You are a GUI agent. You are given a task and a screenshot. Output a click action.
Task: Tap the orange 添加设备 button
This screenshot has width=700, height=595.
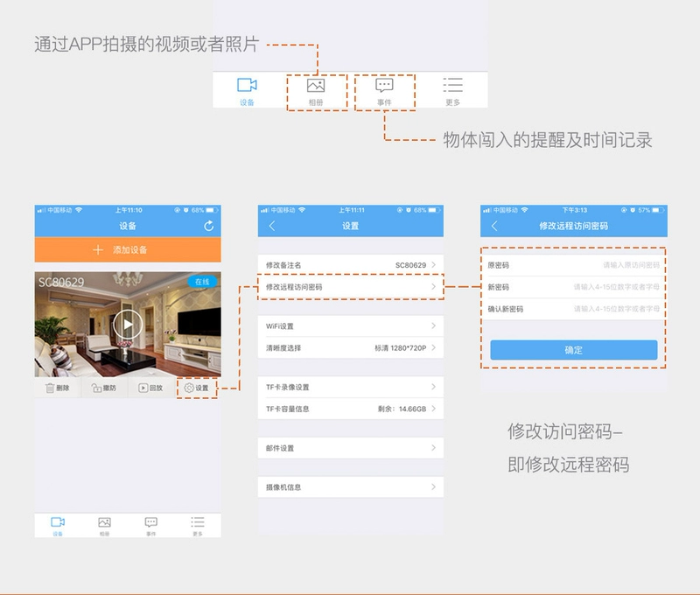click(128, 249)
